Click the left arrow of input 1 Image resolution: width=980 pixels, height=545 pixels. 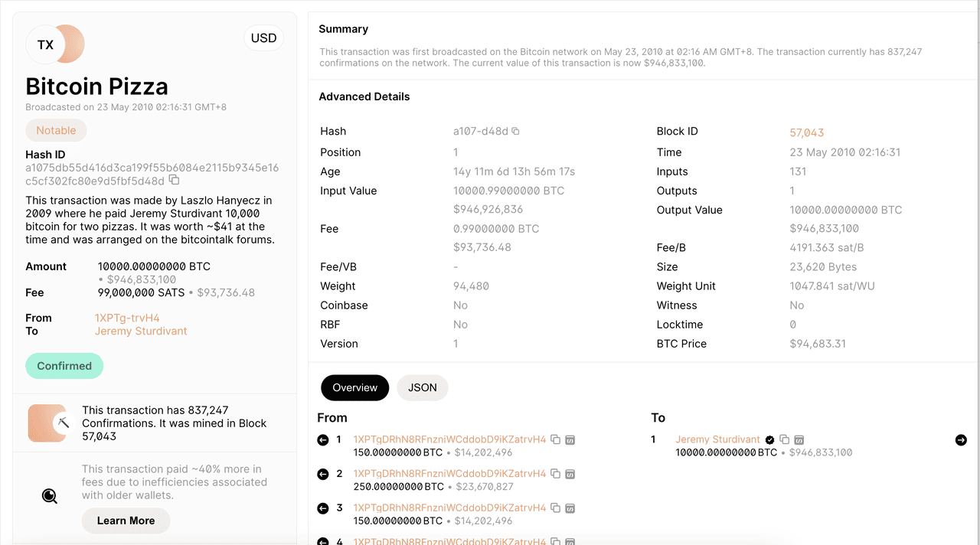[323, 440]
